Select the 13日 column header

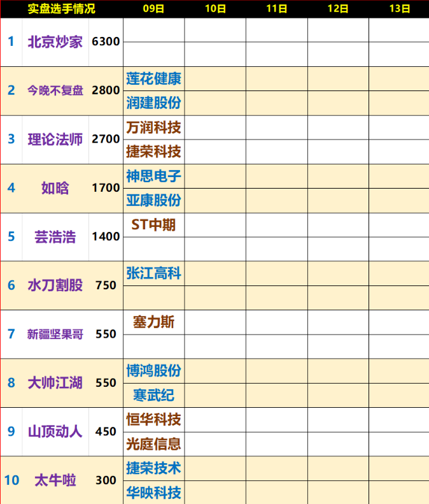(400, 9)
